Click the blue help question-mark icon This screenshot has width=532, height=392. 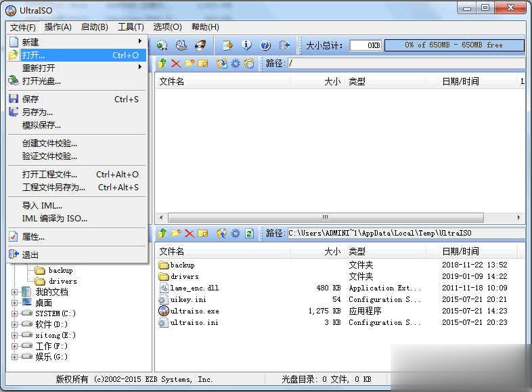[x=265, y=45]
